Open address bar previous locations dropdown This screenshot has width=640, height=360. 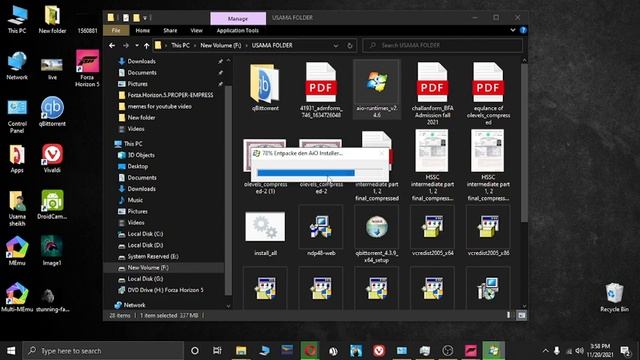point(336,46)
